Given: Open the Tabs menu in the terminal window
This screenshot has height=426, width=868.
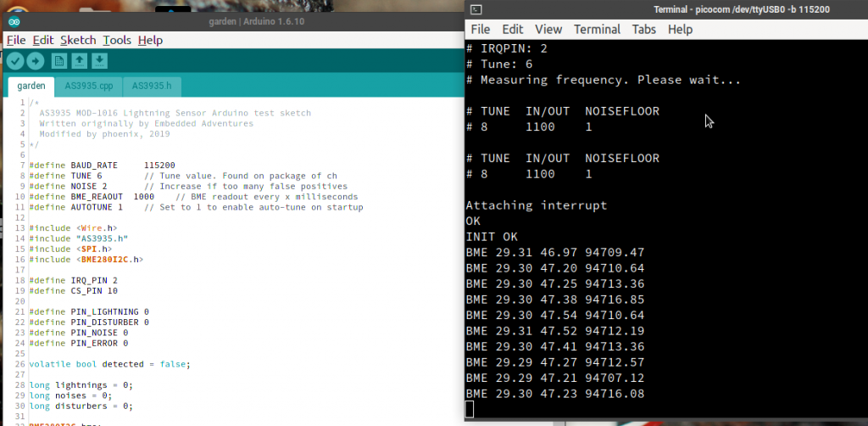Looking at the screenshot, I should click(x=644, y=30).
